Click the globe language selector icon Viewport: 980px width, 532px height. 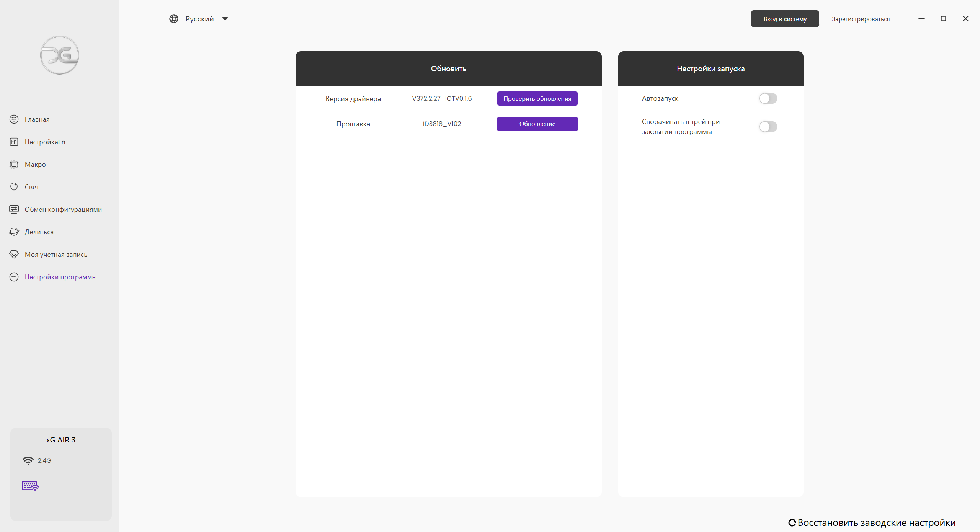174,19
